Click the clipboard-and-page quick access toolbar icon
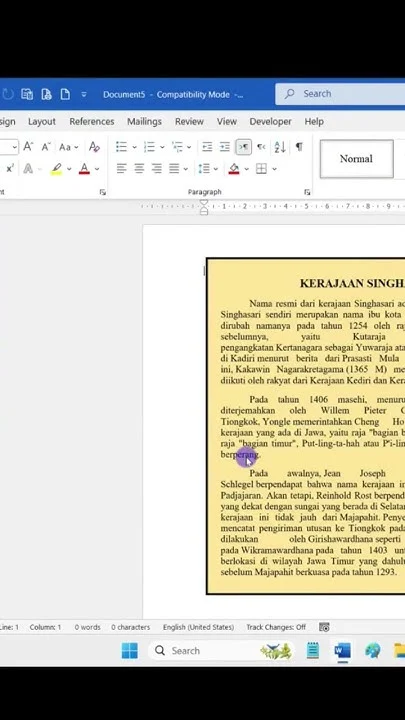This screenshot has width=405, height=720. coord(27,95)
